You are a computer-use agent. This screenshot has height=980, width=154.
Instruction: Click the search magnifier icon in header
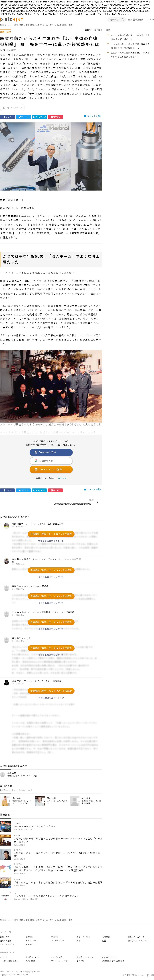pyautogui.click(x=122, y=19)
